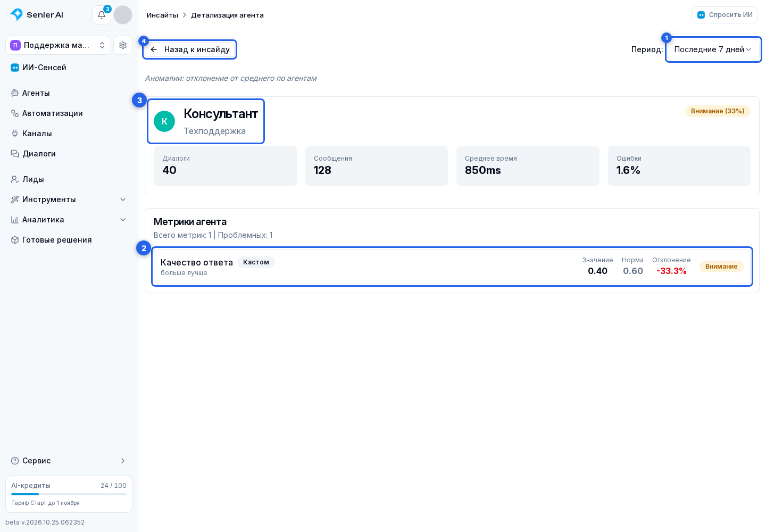Go to Автоматизации page

coord(69,113)
